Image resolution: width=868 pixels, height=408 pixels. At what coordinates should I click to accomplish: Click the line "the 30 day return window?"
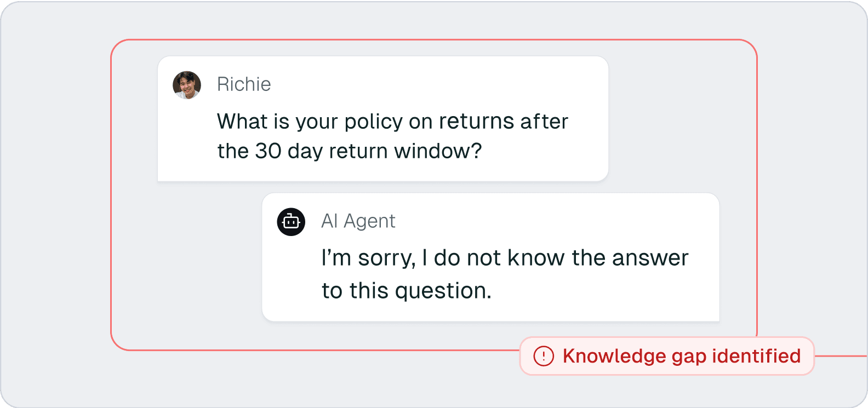349,151
